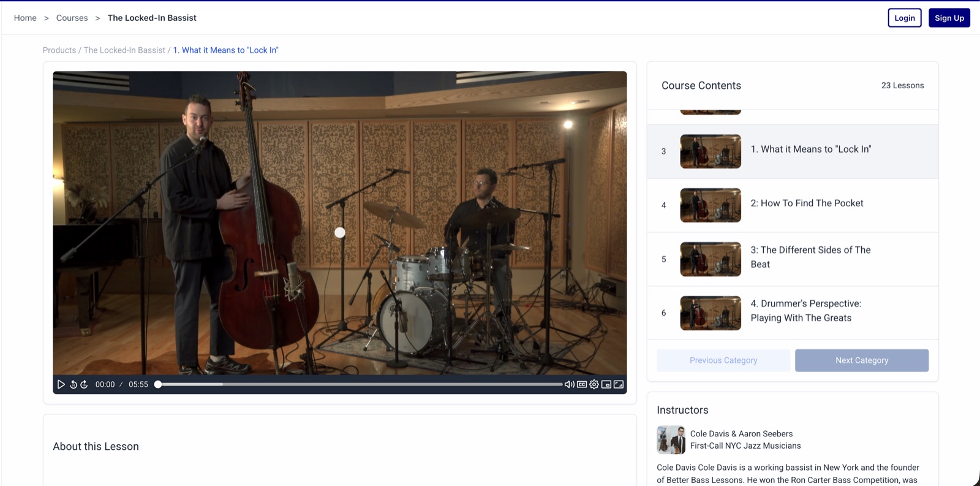Skip forward ten seconds in video
980x486 pixels.
84,384
